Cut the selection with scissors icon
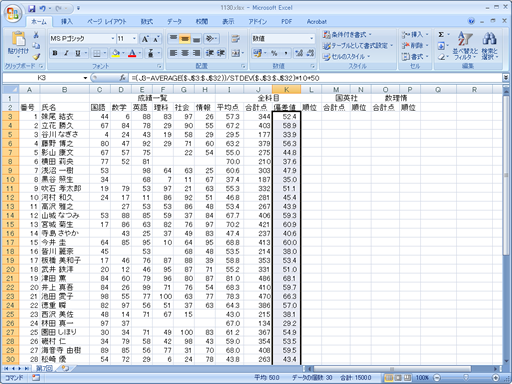The image size is (512, 384). (x=36, y=35)
